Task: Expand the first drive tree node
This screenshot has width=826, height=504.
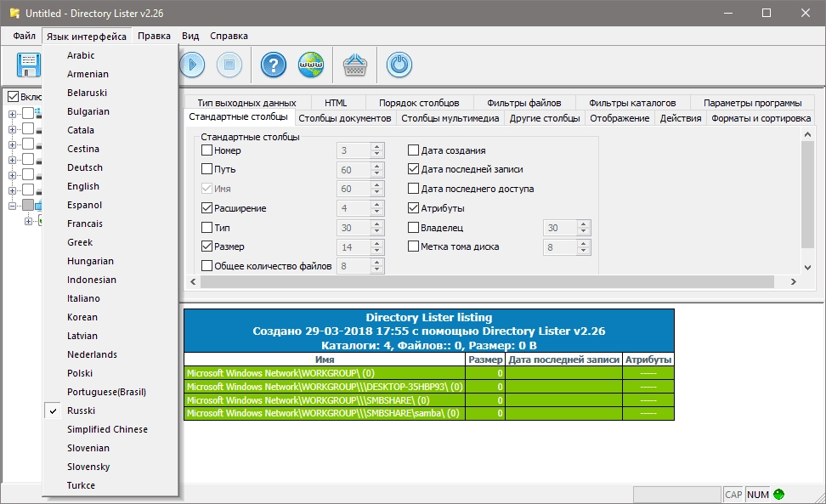Action: tap(12, 114)
